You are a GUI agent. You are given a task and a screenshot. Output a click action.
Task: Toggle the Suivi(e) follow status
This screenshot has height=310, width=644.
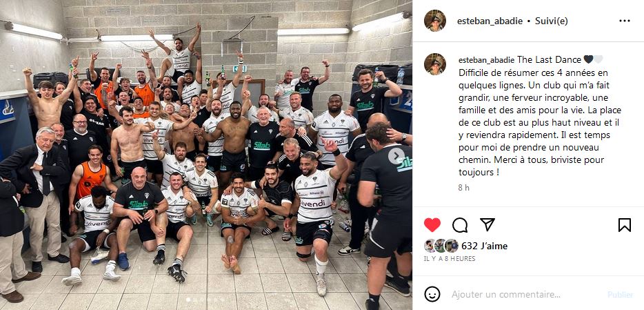pyautogui.click(x=551, y=21)
